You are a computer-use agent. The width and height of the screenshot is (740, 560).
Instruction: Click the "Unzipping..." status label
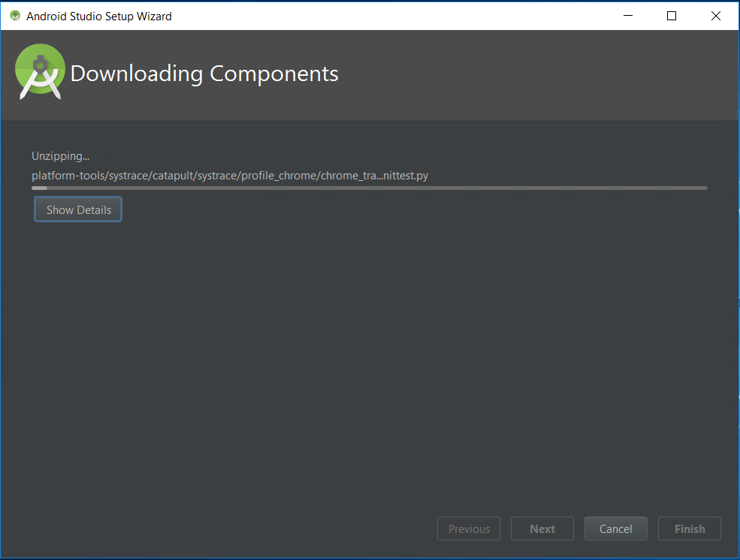tap(60, 156)
